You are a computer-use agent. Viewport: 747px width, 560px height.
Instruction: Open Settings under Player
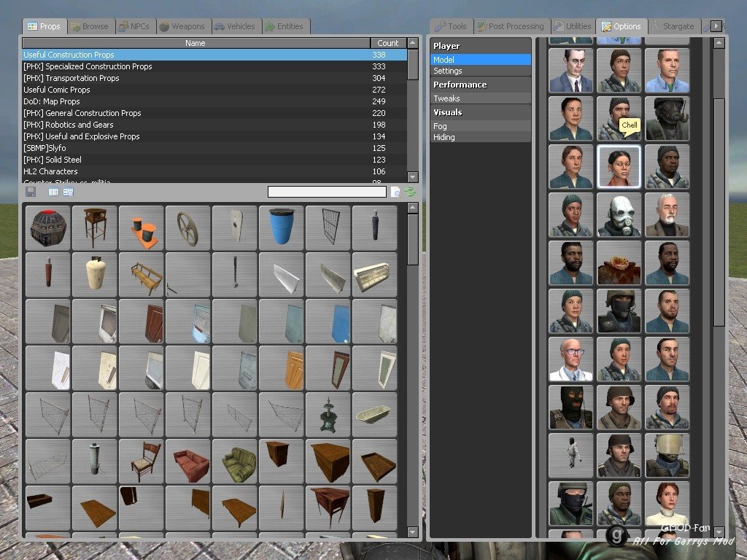click(x=480, y=71)
